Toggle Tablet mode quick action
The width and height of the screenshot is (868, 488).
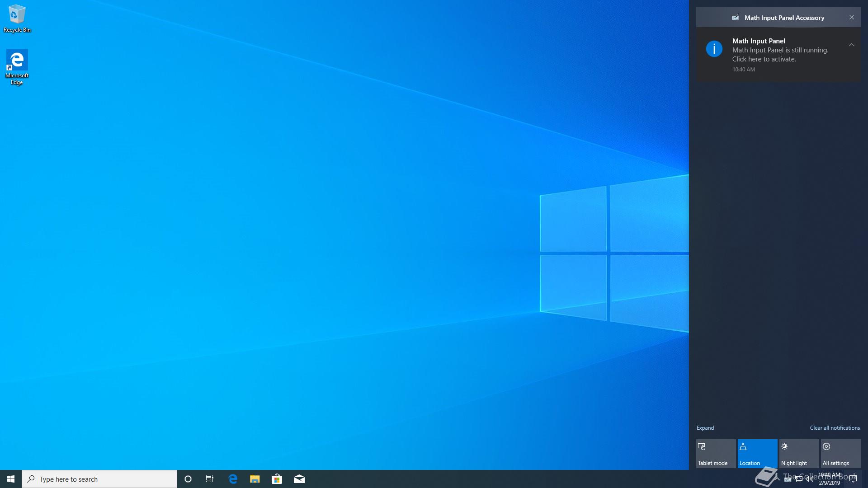coord(716,454)
